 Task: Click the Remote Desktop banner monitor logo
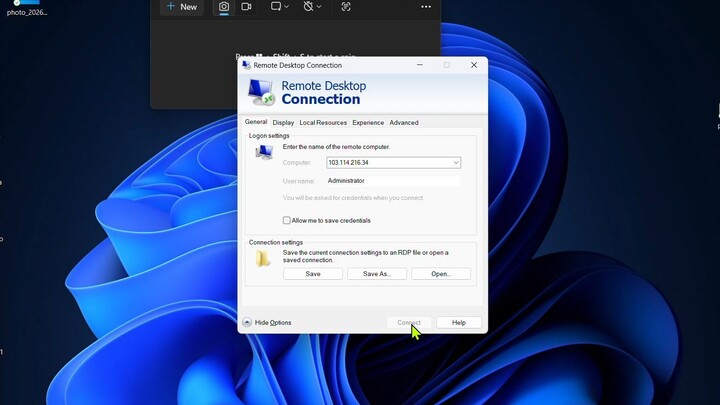coord(261,92)
